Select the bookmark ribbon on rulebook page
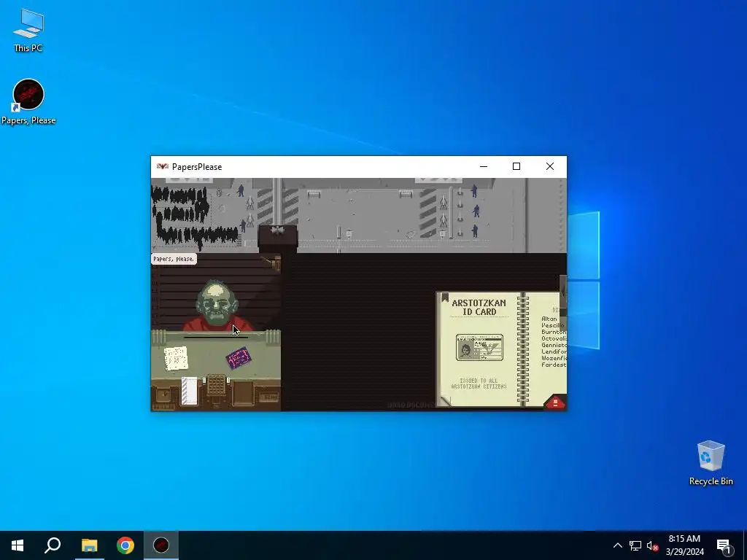 [445, 297]
